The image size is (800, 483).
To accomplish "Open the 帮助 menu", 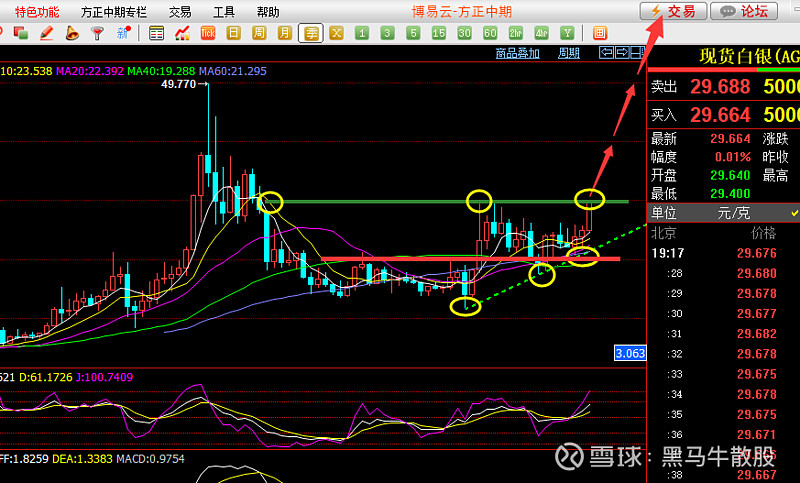I will [268, 12].
